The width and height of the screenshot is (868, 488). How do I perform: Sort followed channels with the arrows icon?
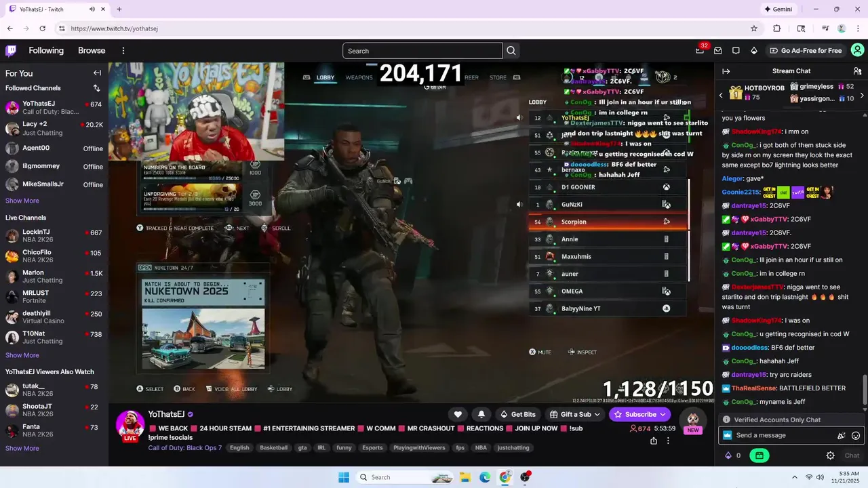[x=96, y=88]
